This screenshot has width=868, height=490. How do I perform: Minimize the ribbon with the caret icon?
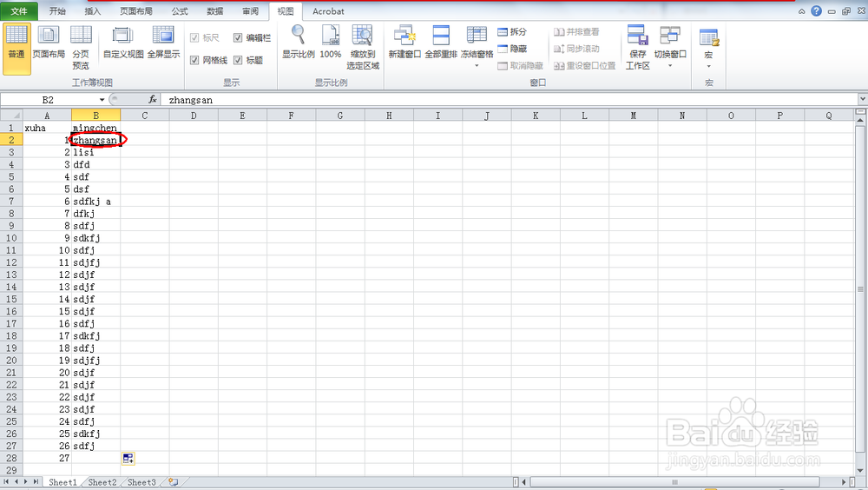[801, 11]
